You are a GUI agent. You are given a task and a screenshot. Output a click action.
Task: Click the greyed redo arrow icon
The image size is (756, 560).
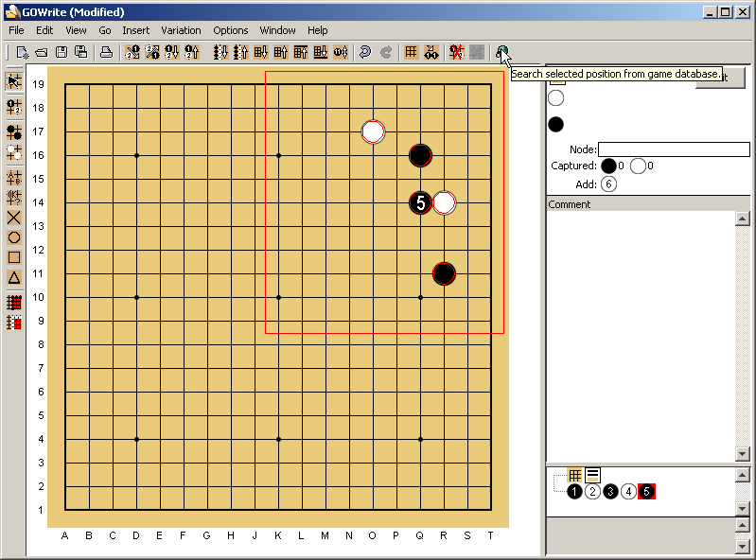pos(386,52)
